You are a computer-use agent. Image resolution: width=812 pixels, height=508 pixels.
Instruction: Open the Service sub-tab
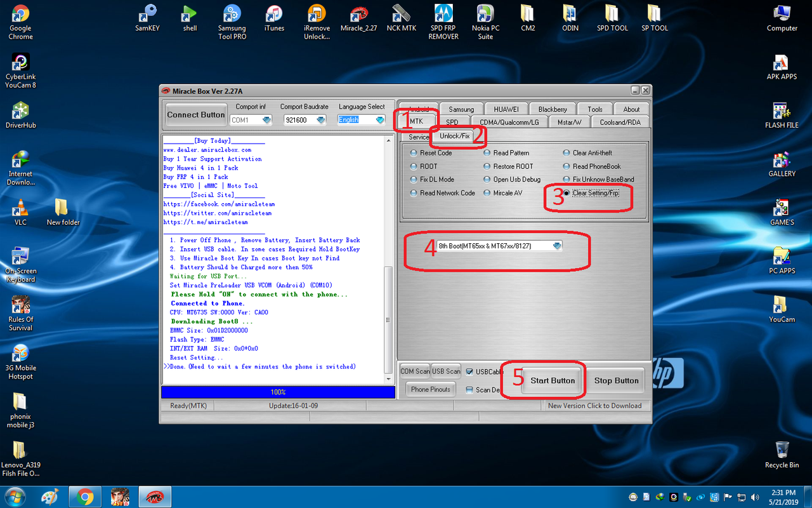click(419, 137)
